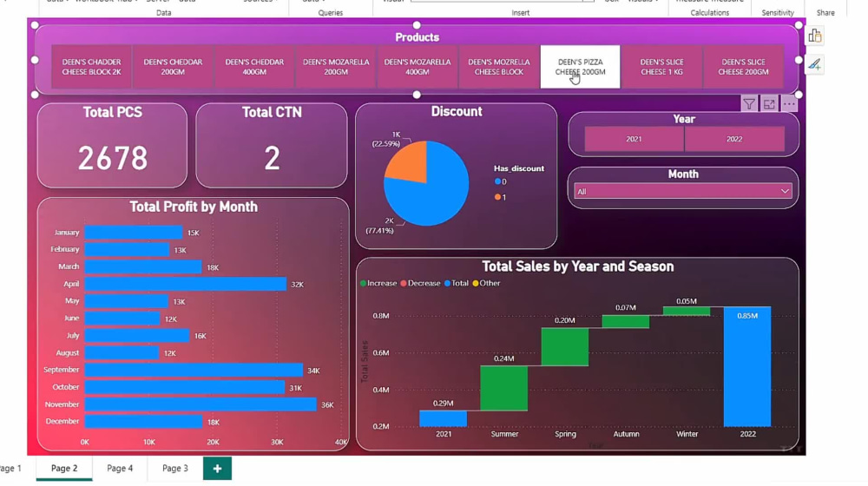Filter by year 2022
The width and height of the screenshot is (868, 486).
pos(734,139)
